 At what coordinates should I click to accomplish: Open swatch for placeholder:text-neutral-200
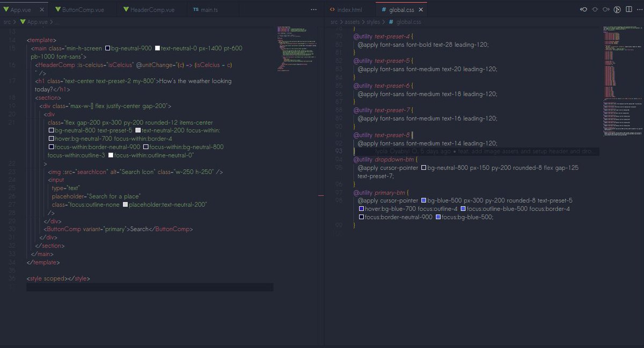pos(125,205)
